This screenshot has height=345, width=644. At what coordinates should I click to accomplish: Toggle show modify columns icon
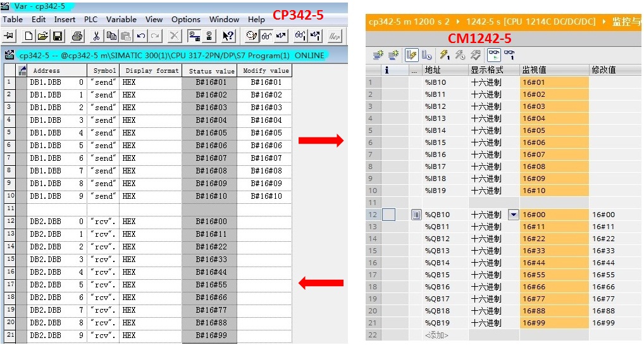coord(412,54)
